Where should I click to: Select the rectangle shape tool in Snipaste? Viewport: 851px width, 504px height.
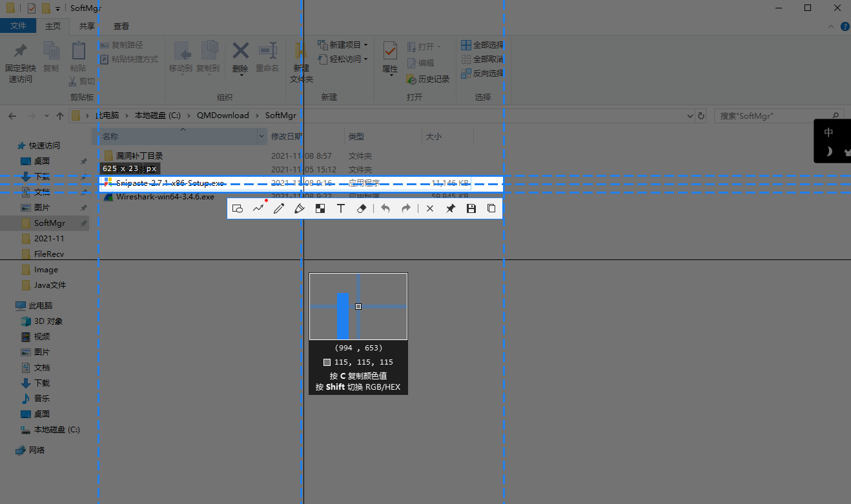[x=238, y=208]
